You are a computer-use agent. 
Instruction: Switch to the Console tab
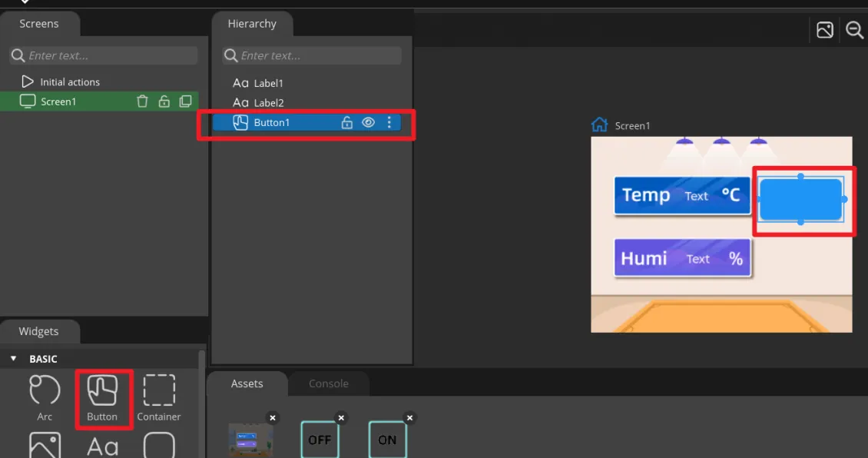click(328, 383)
